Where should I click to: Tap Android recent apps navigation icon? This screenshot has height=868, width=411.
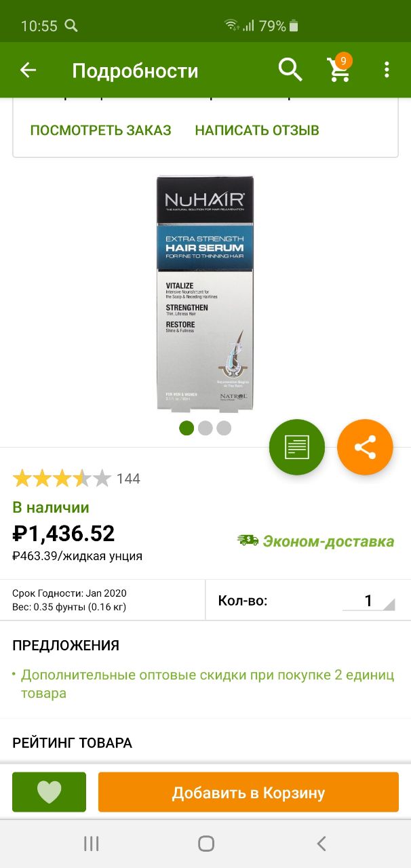point(91,844)
